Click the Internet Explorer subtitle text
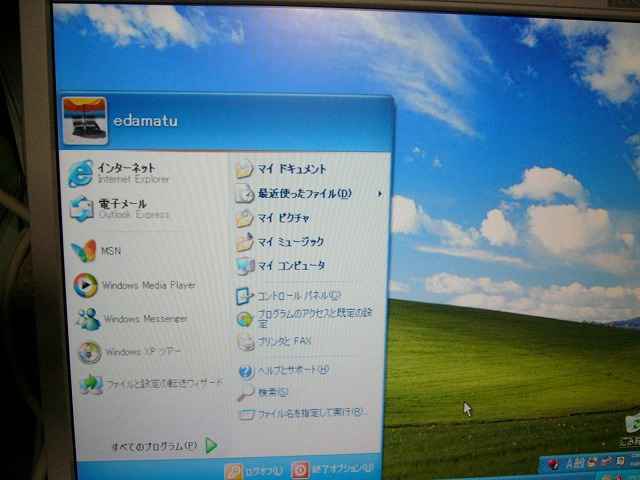640x480 pixels. tap(133, 179)
